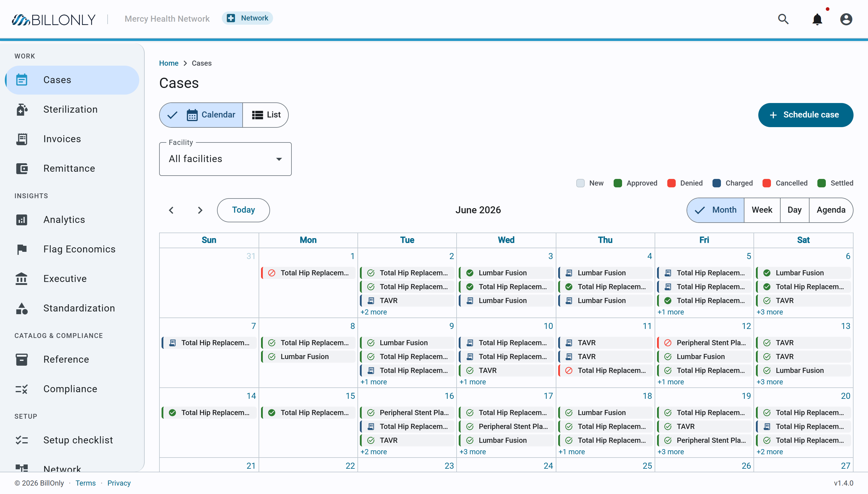Click the Denied legend color swatch

tap(671, 183)
